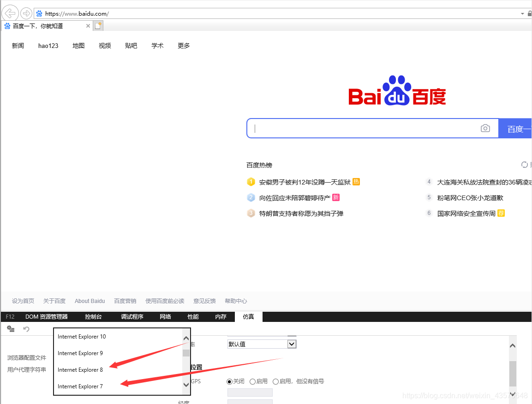The width and height of the screenshot is (532, 404).
Task: Switch to 内存 tab
Action: (221, 316)
